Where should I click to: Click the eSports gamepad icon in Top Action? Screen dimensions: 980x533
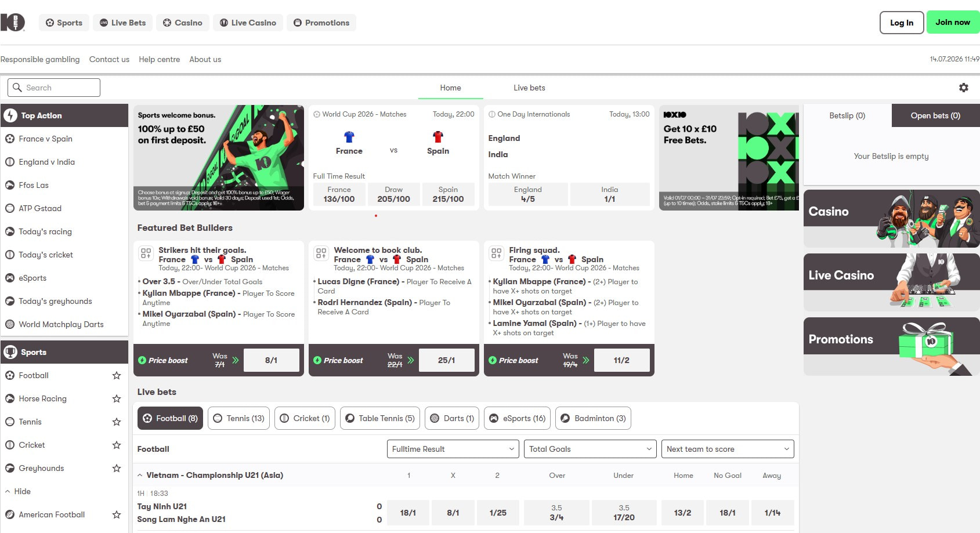pos(10,278)
